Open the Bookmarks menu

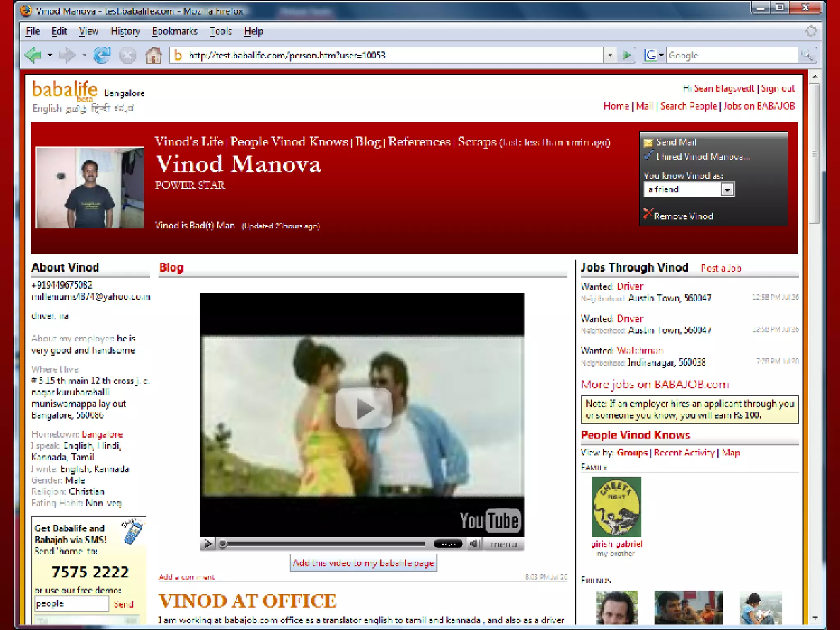coord(175,31)
